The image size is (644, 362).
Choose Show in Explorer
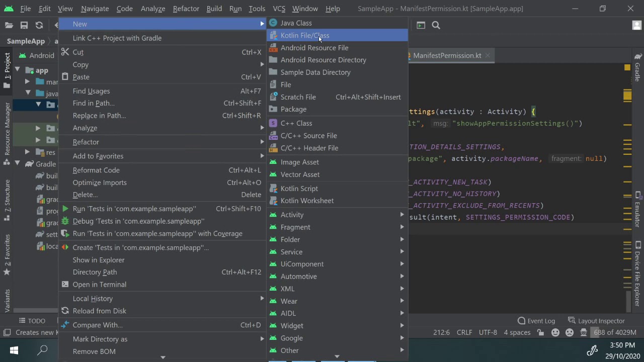click(163, 260)
